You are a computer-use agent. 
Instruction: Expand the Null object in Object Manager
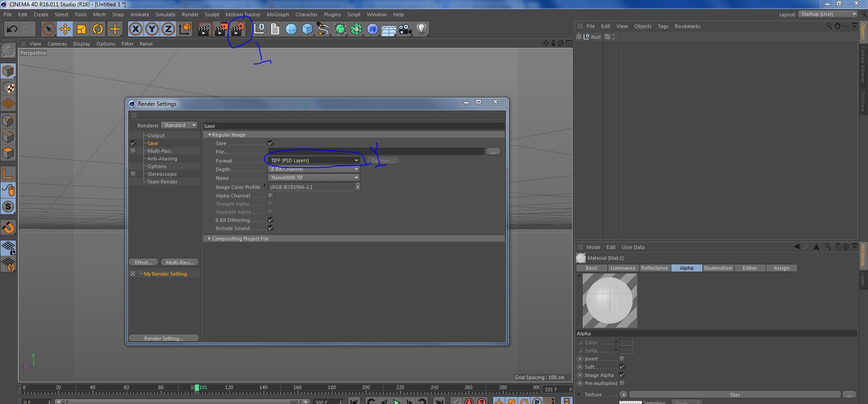click(579, 37)
